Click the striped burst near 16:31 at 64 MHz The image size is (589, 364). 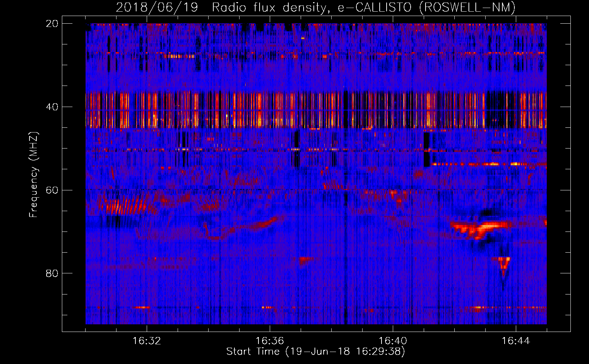[x=126, y=206]
